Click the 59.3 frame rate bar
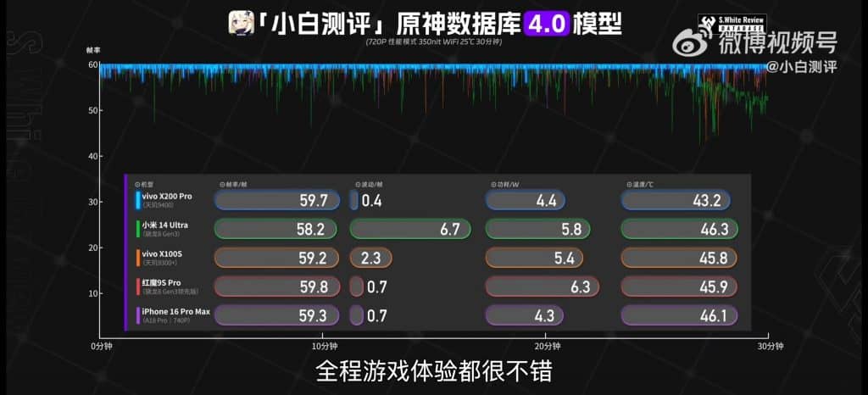868x395 pixels. [x=277, y=316]
